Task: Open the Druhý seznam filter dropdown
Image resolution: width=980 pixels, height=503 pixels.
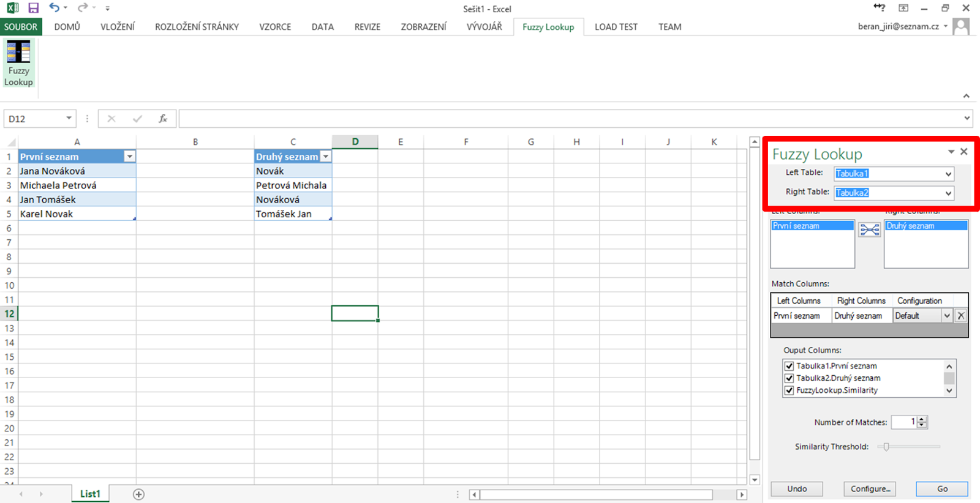Action: (x=326, y=157)
